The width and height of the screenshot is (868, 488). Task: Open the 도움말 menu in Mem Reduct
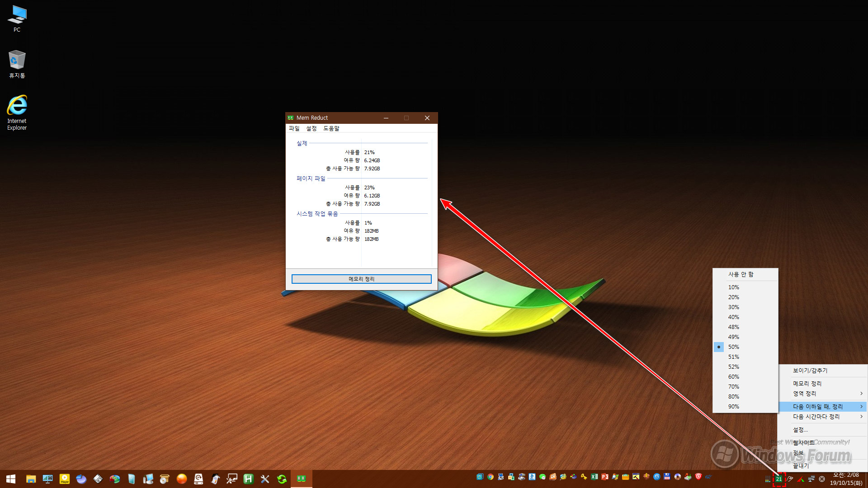pos(331,128)
